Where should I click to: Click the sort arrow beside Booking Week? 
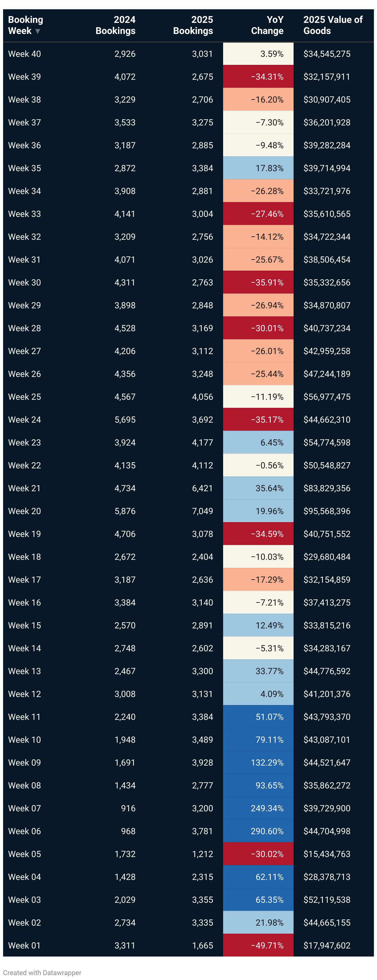pos(38,31)
